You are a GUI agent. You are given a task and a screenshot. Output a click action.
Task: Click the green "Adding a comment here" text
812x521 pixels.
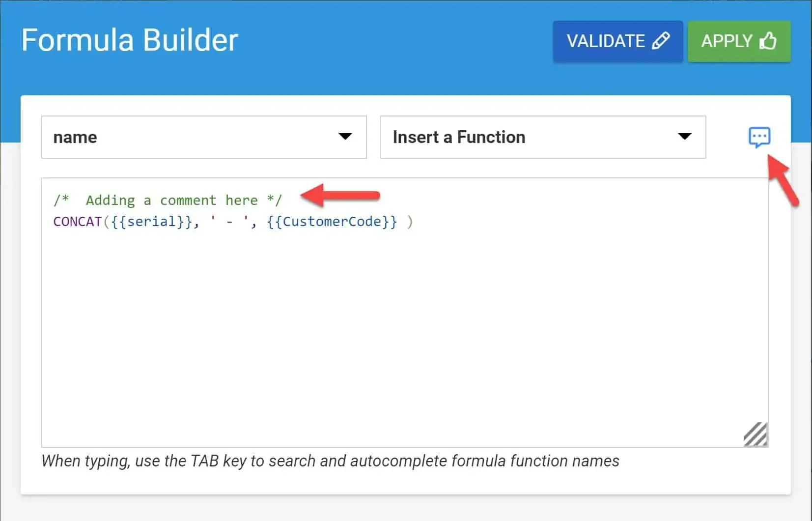coord(172,201)
